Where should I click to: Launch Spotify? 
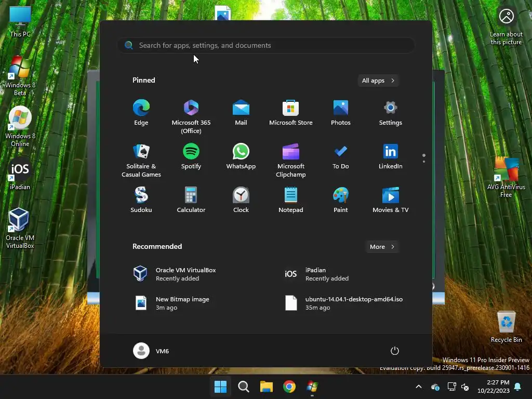coord(191,157)
